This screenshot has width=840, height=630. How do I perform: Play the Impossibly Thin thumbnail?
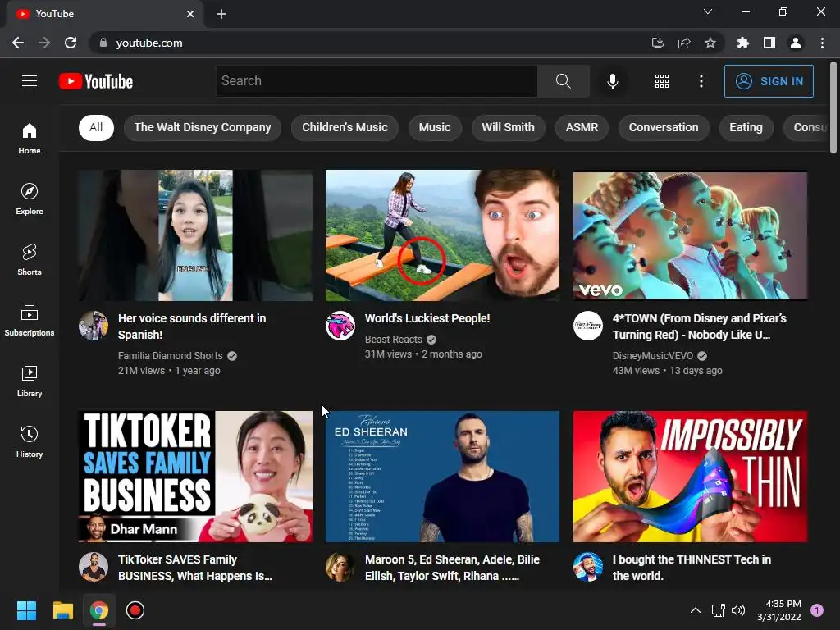(x=690, y=477)
